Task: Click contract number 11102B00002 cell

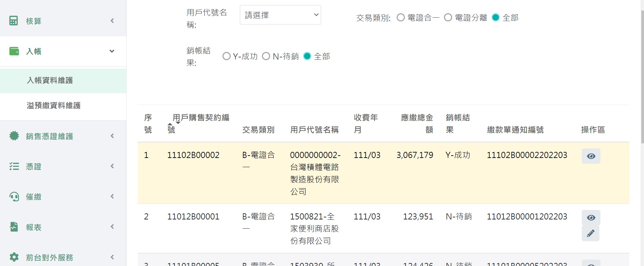Action: 193,155
